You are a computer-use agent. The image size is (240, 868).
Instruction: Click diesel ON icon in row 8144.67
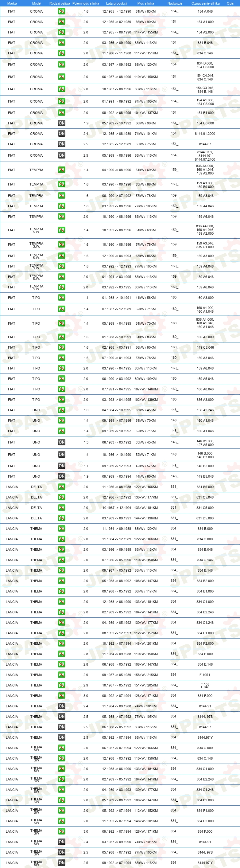[62, 144]
